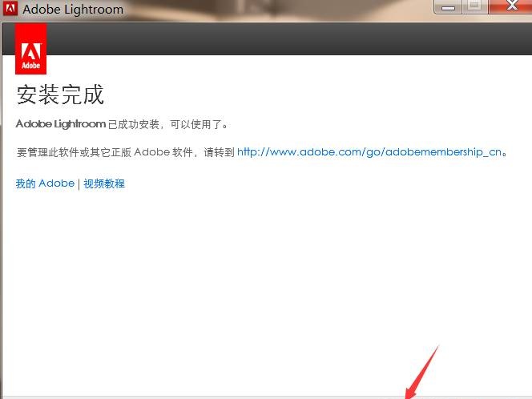Screen dimensions: 532x399
Task: Click the 安装完成 heading text
Action: click(60, 95)
